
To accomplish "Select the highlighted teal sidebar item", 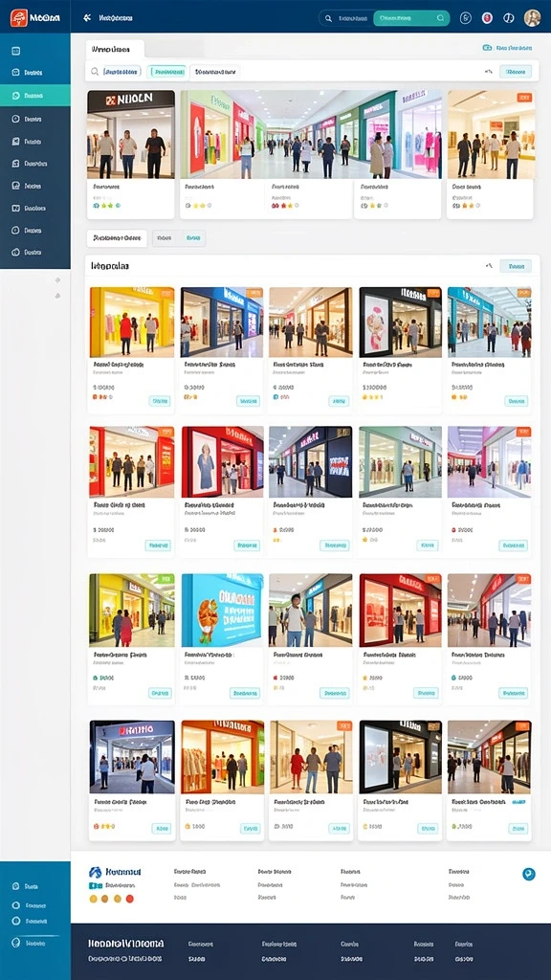I will (x=35, y=96).
